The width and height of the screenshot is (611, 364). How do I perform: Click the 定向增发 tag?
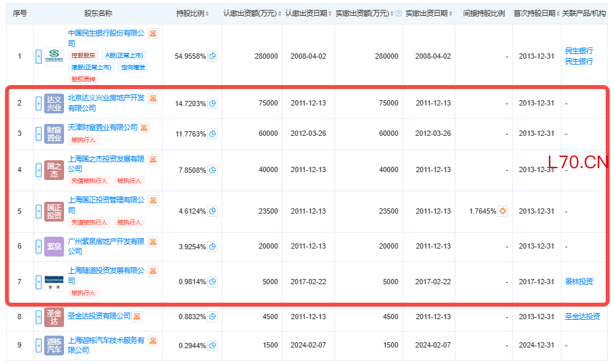pyautogui.click(x=133, y=67)
